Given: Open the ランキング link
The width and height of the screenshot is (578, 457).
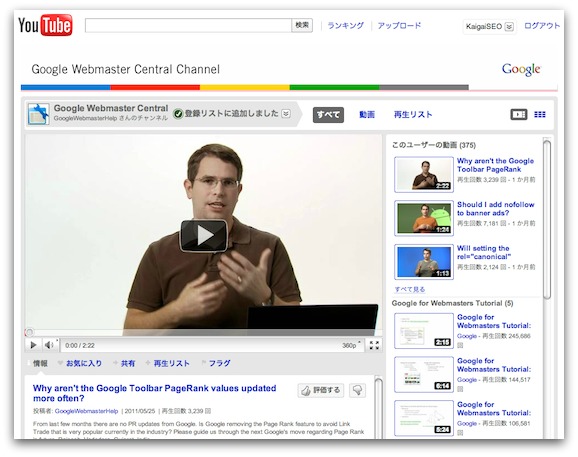Looking at the screenshot, I should click(345, 25).
